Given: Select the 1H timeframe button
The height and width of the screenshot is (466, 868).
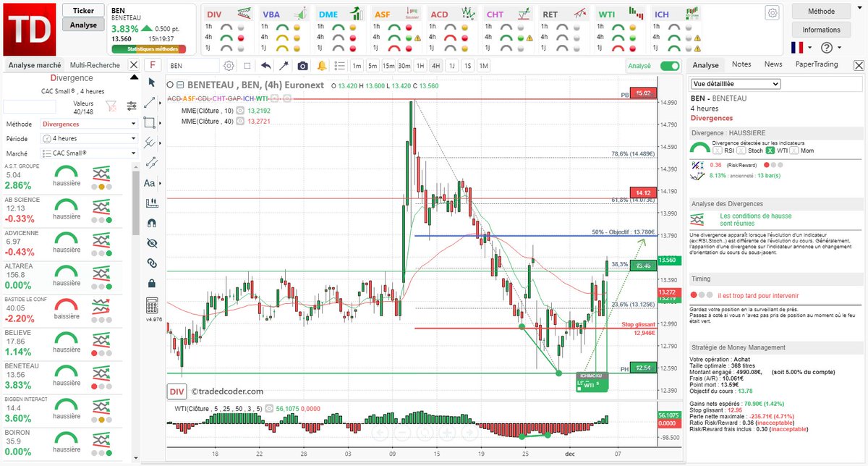Looking at the screenshot, I should pos(420,66).
